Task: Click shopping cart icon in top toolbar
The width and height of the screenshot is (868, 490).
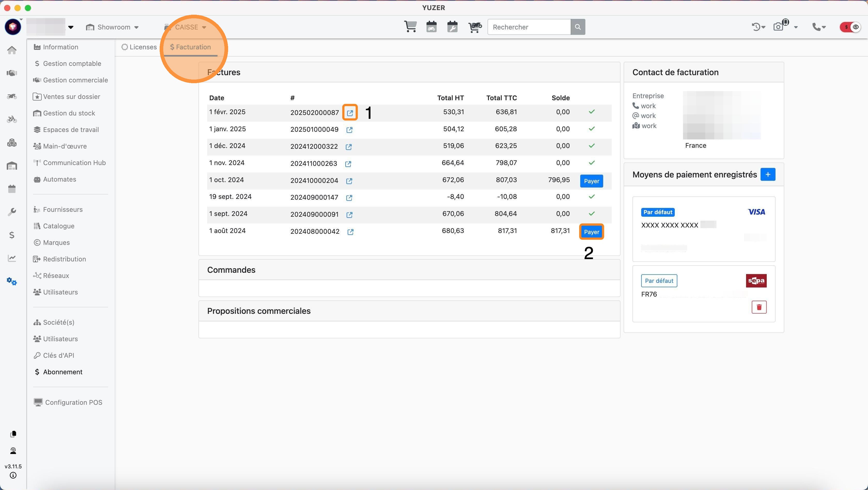Action: 410,27
